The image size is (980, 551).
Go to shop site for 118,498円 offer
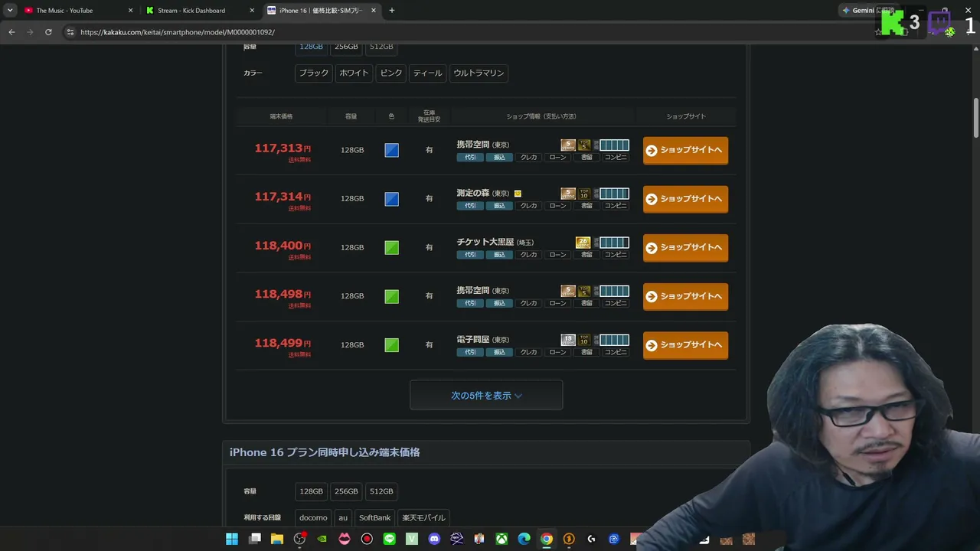[685, 296]
